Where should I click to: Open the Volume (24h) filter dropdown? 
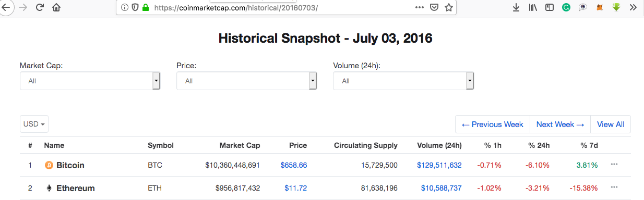pos(403,81)
